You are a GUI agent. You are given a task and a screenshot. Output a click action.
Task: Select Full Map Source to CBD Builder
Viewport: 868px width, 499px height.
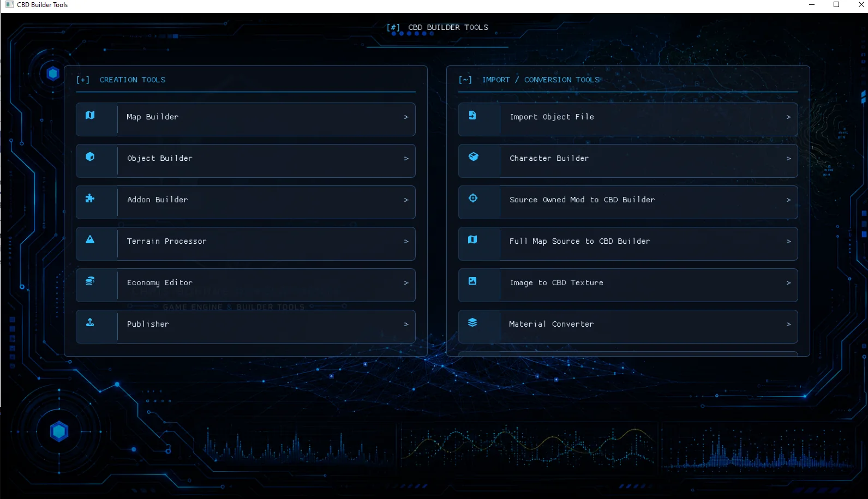(628, 244)
